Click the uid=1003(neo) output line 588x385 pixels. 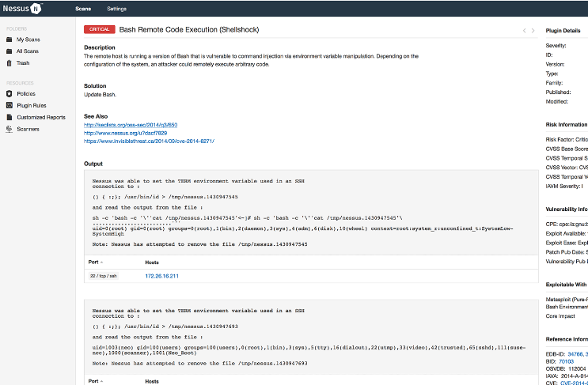(309, 350)
